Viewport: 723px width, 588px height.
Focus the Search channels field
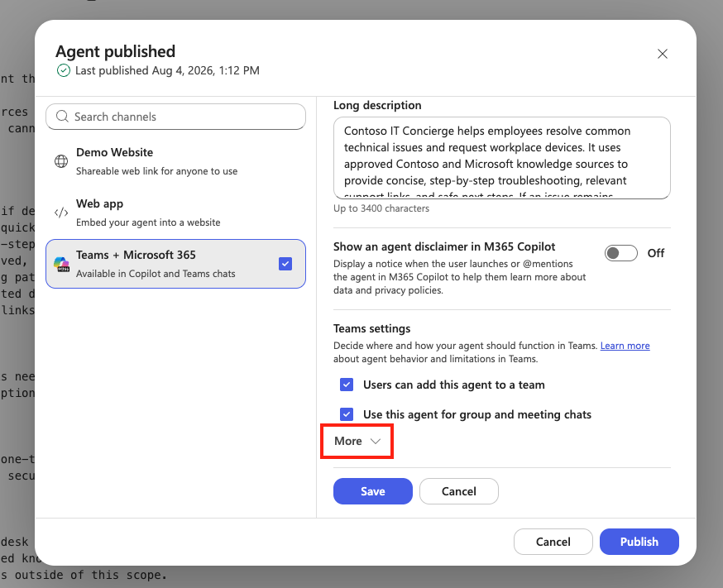(175, 117)
